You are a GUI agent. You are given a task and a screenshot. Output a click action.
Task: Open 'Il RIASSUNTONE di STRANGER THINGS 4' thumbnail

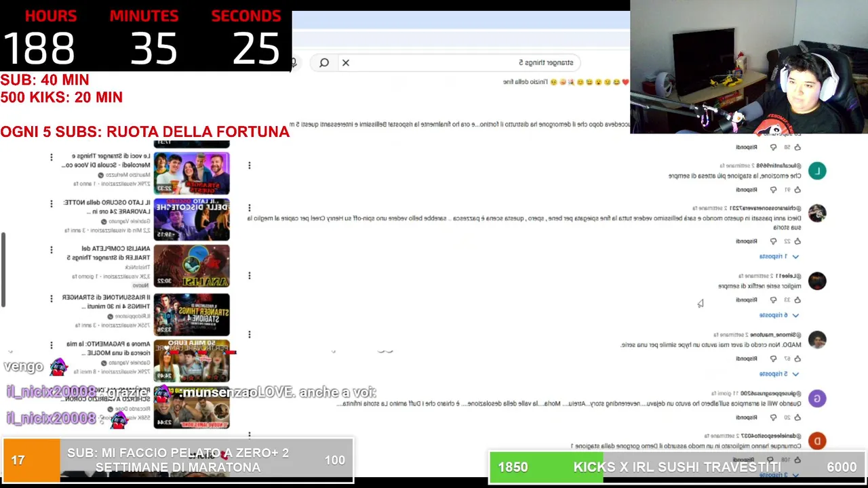pos(192,314)
